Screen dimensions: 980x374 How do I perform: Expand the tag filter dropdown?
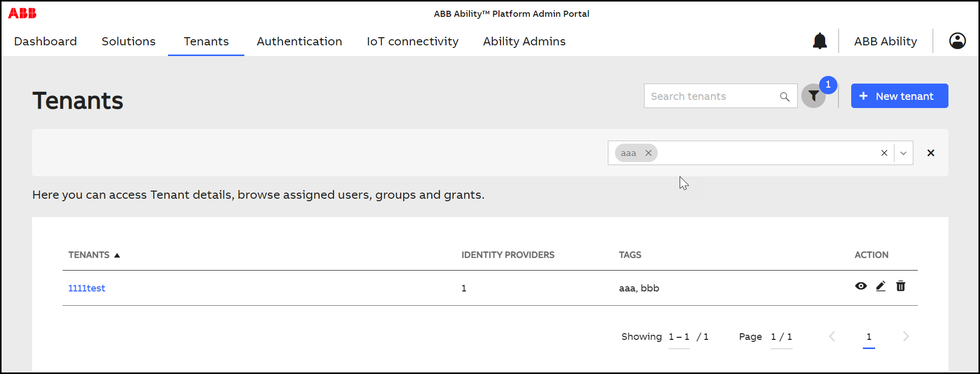[903, 153]
